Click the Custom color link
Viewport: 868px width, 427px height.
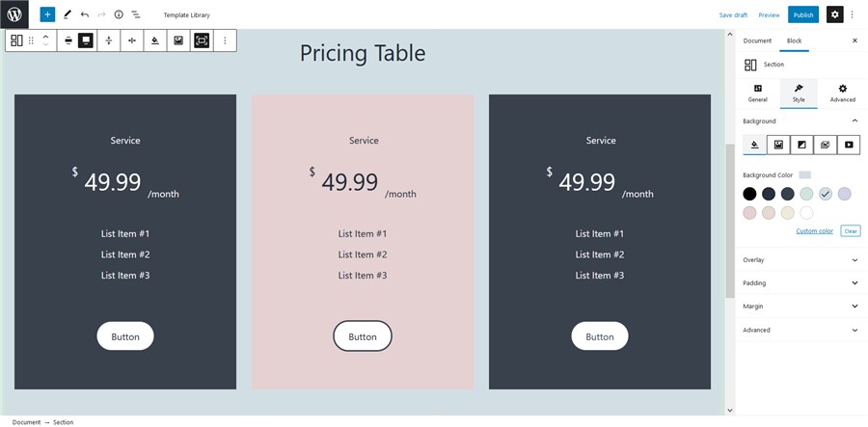(814, 230)
